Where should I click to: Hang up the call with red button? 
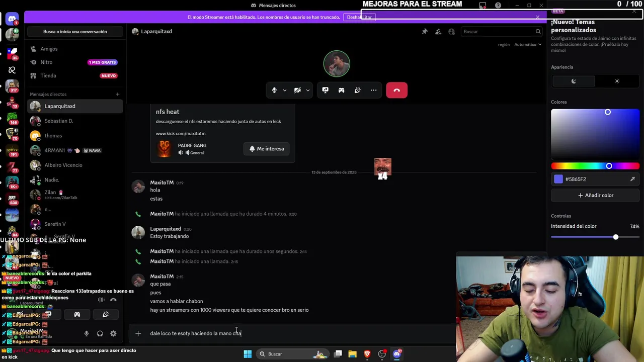point(396,90)
